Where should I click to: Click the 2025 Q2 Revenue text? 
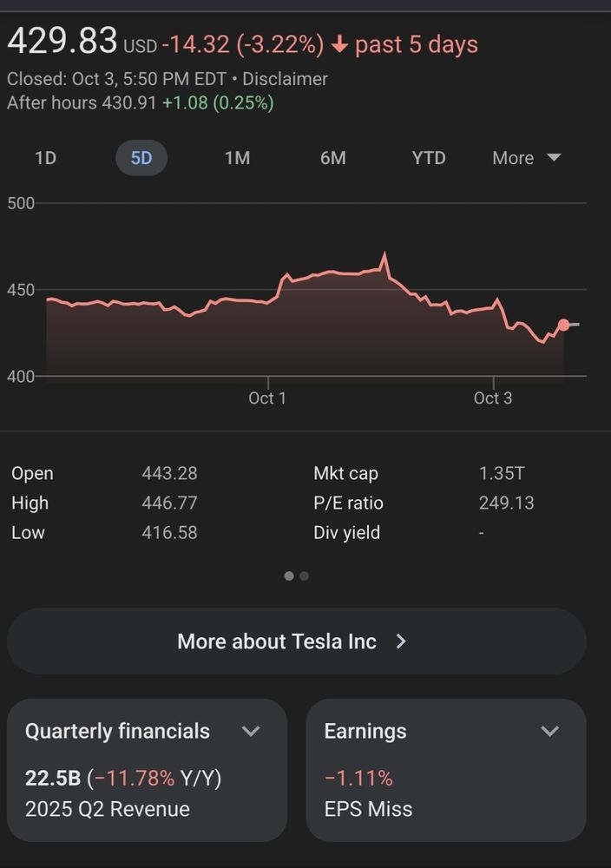(x=108, y=809)
